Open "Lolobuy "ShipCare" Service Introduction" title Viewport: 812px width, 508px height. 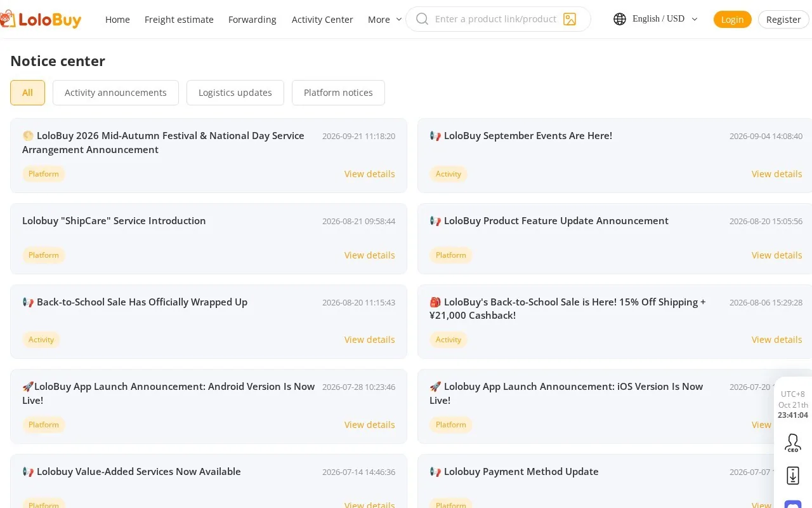point(114,221)
